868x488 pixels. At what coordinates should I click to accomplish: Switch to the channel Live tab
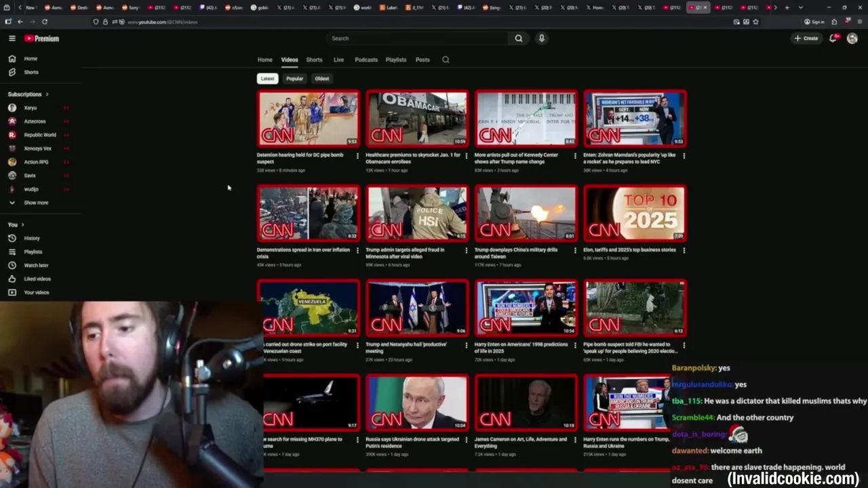coord(338,60)
